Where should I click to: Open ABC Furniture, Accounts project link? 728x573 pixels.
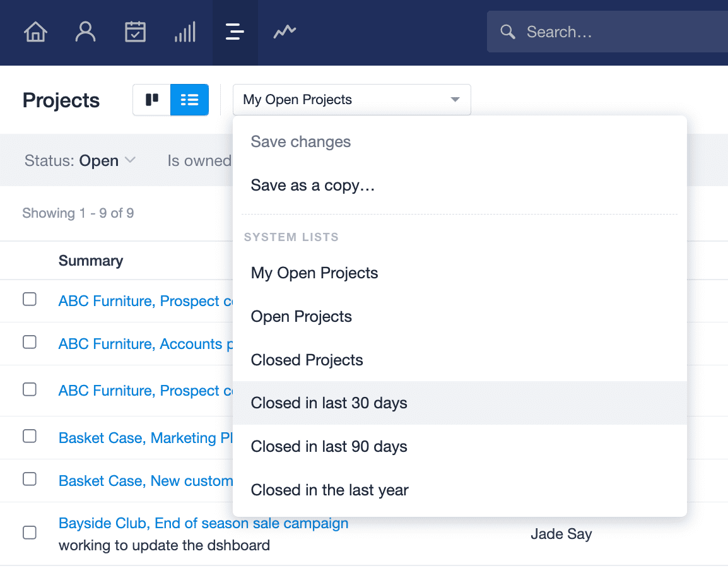145,344
